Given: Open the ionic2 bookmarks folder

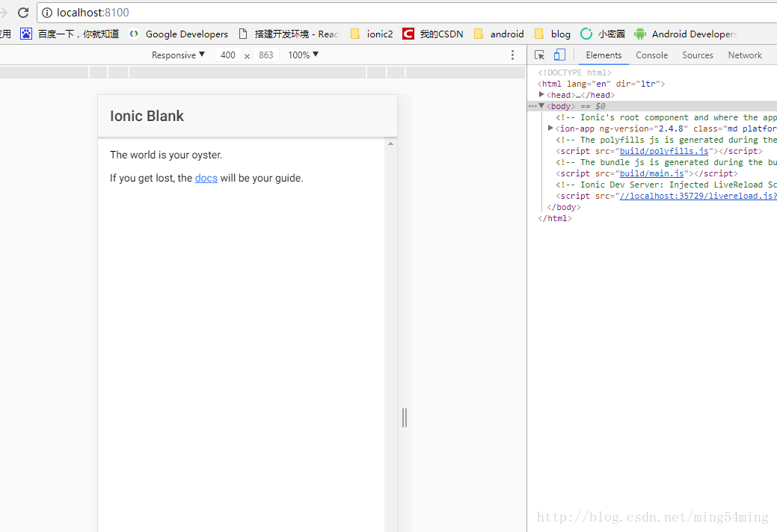Looking at the screenshot, I should 372,34.
